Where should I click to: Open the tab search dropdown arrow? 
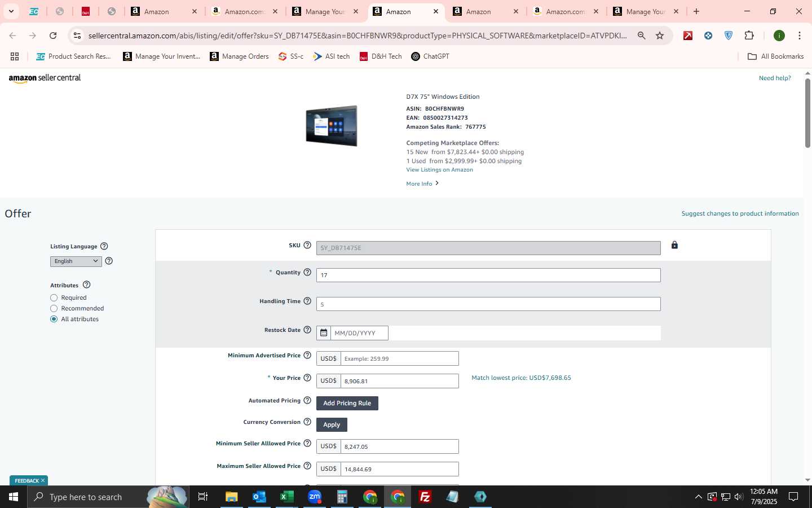(x=11, y=11)
